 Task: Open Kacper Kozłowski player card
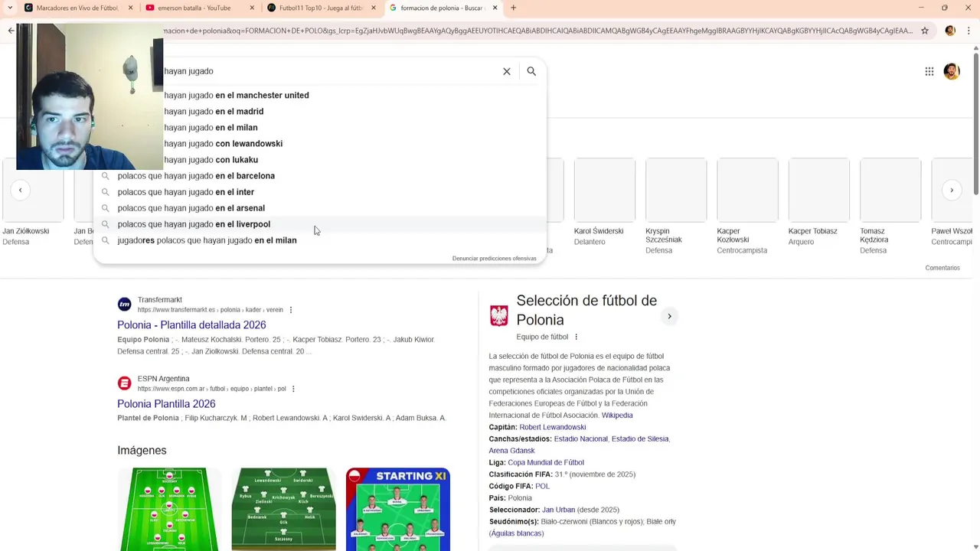click(x=747, y=206)
